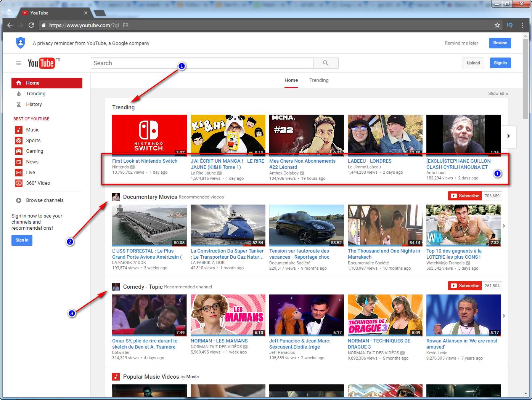532x400 pixels.
Task: Select Home in the sidebar
Action: (x=47, y=83)
